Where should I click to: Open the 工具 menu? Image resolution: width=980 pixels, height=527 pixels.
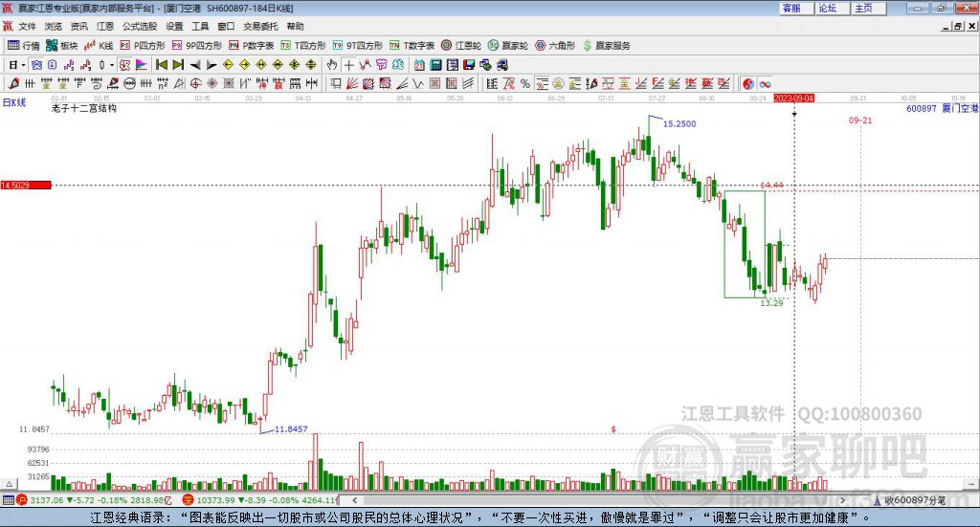click(x=200, y=26)
